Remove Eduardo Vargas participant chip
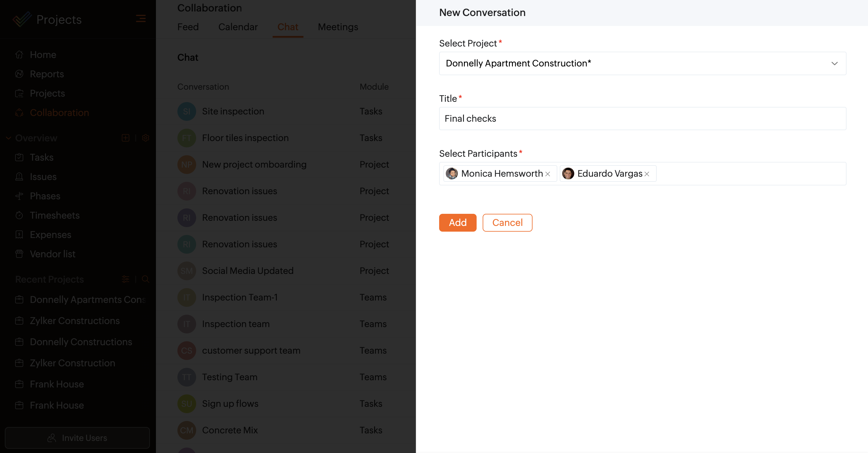This screenshot has height=453, width=868. point(647,174)
